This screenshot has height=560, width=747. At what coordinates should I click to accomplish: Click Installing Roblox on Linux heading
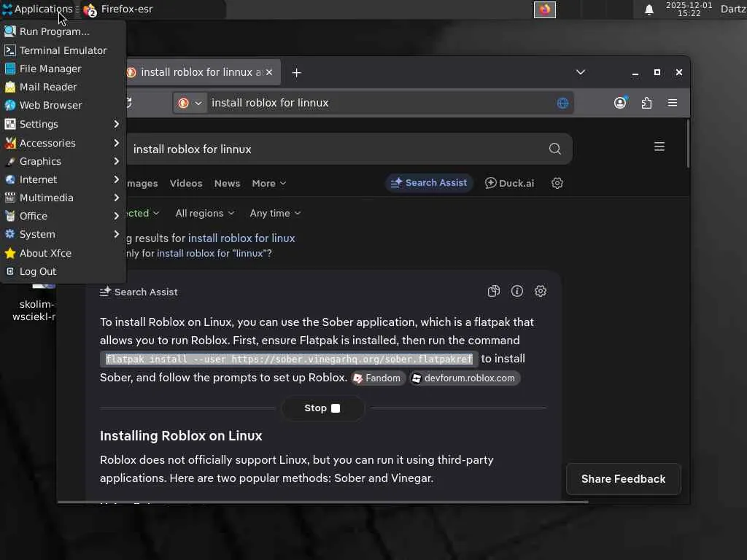point(181,436)
